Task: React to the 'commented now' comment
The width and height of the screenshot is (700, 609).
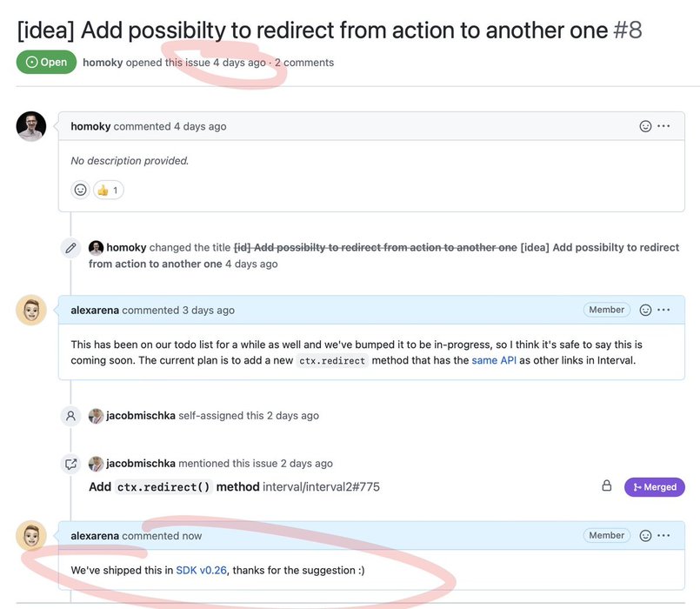Action: pos(645,536)
